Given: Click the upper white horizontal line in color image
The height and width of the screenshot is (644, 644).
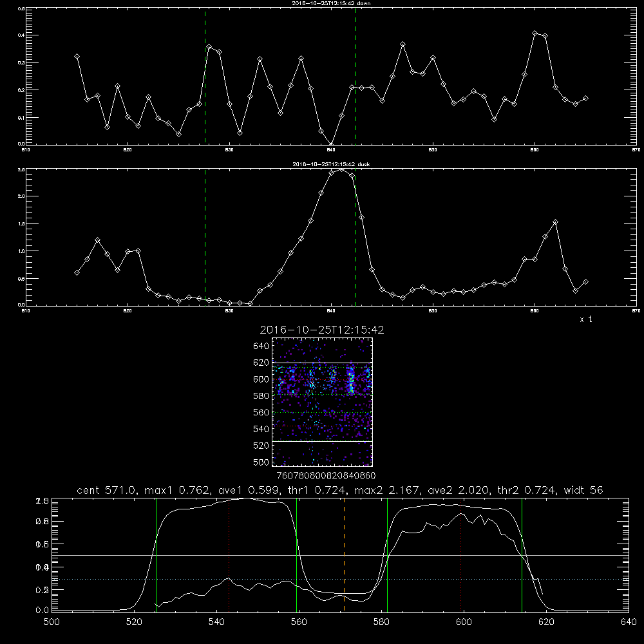Looking at the screenshot, I should point(322,363).
